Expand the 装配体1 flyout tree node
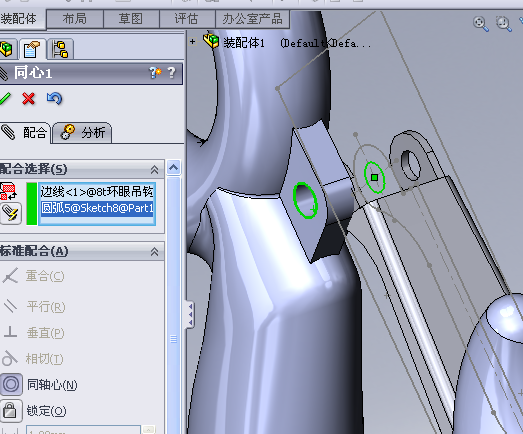This screenshot has width=523, height=434. [x=192, y=42]
